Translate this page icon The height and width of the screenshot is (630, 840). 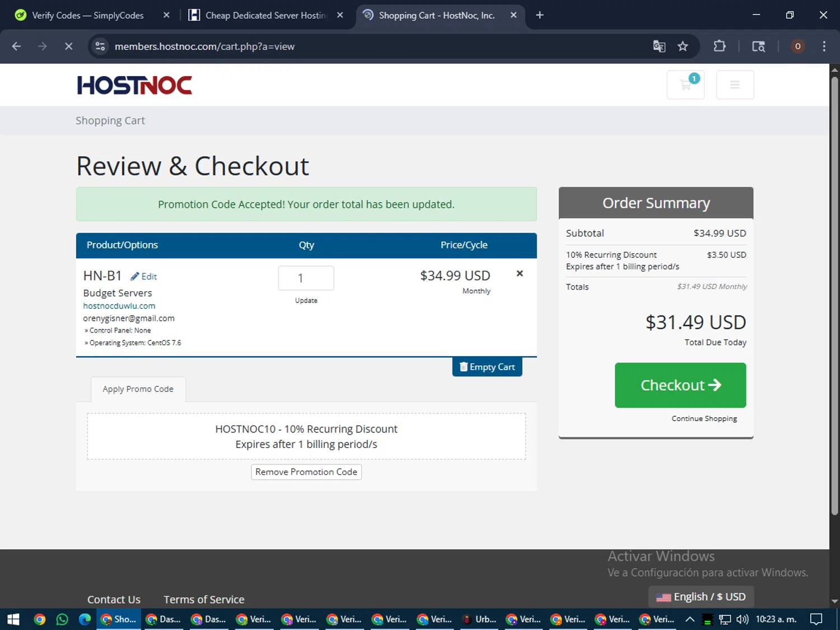tap(659, 46)
